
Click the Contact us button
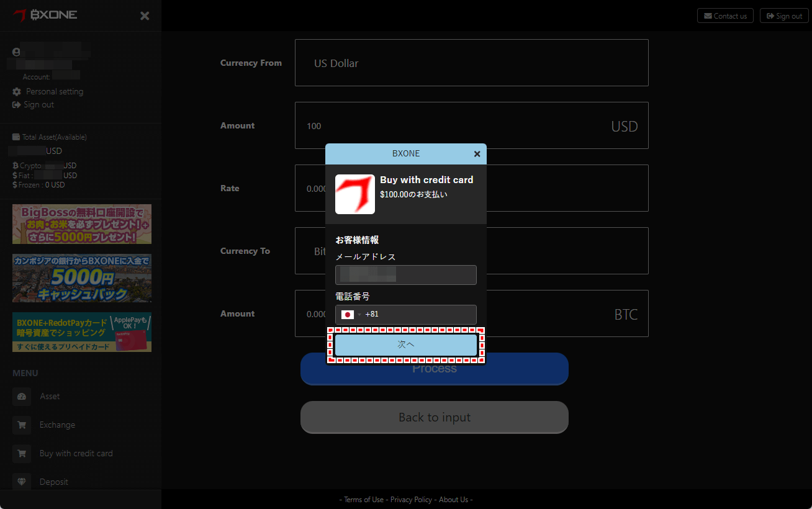click(x=725, y=16)
